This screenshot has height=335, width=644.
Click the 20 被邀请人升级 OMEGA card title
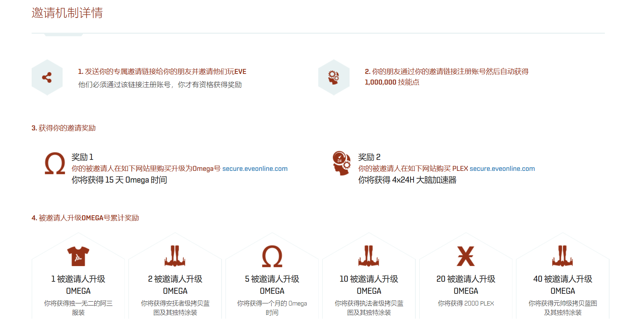pyautogui.click(x=466, y=285)
